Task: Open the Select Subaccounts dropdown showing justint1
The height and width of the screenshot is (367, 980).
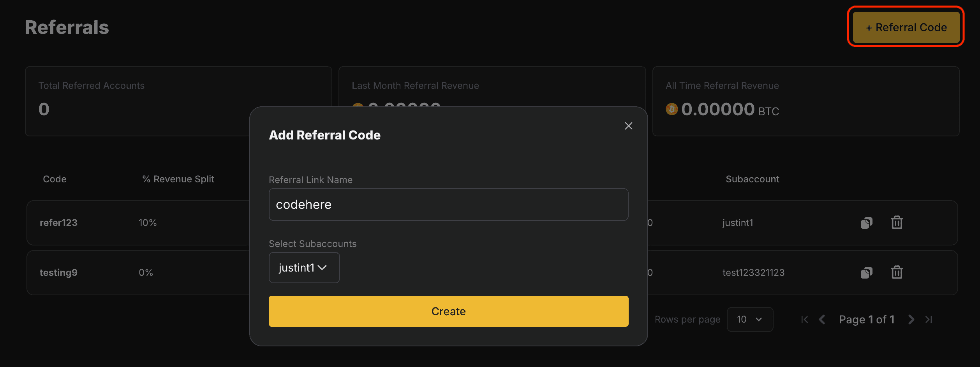Action: pos(304,268)
